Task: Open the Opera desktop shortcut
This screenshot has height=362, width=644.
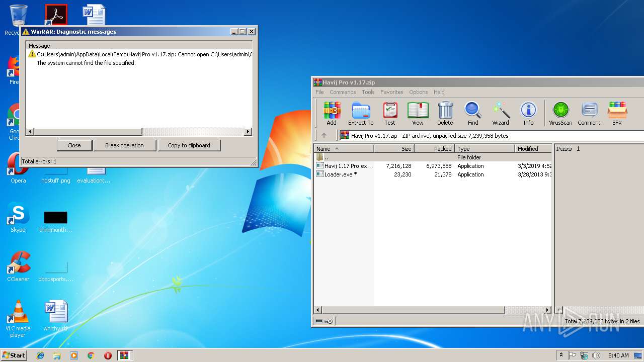Action: [18, 168]
